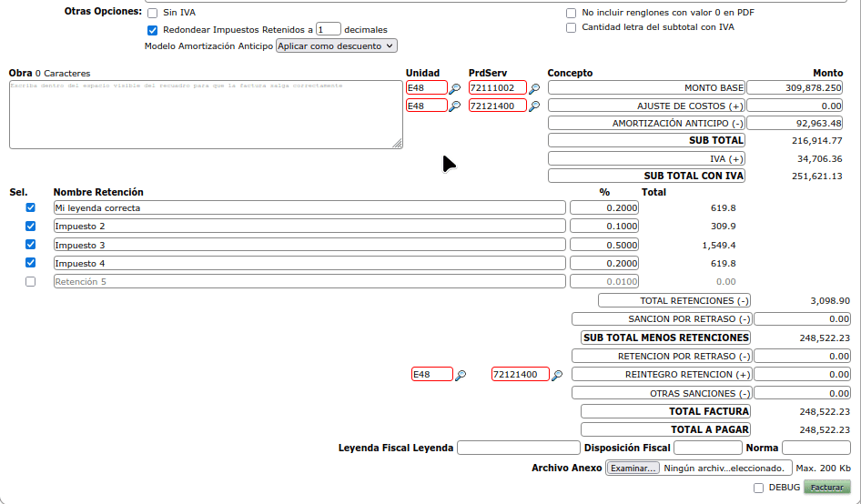
Task: Click Ningún archivo seleccionado file label
Action: [x=724, y=469]
